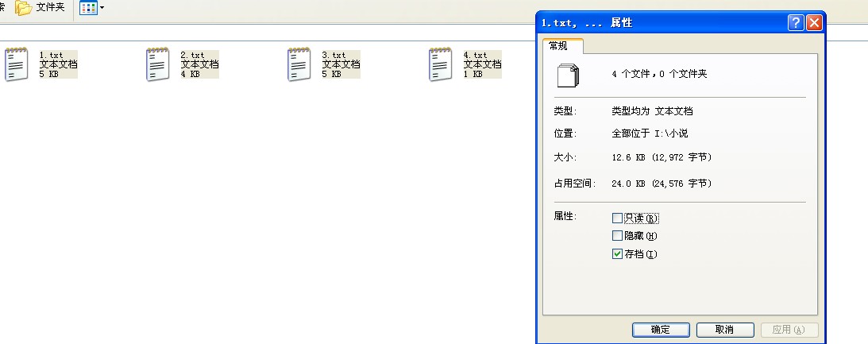Click the 1.txt file name label
Screen dimensions: 868x344
tap(52, 55)
